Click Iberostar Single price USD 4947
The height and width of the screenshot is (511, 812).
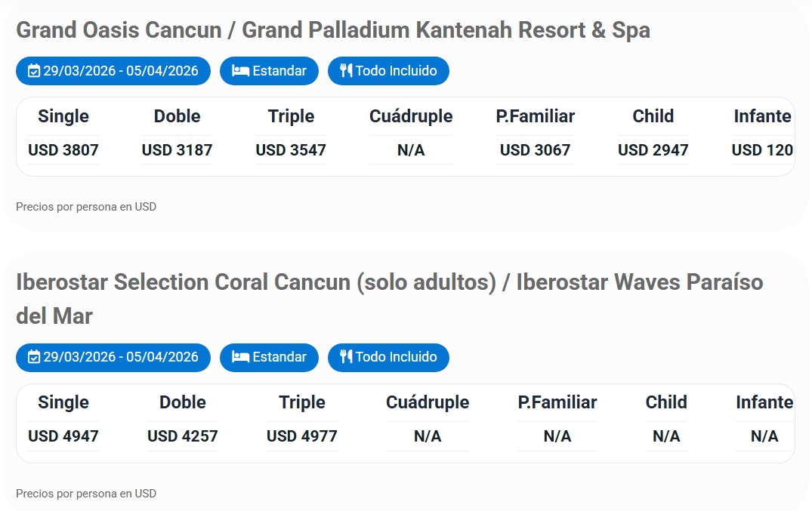[63, 436]
